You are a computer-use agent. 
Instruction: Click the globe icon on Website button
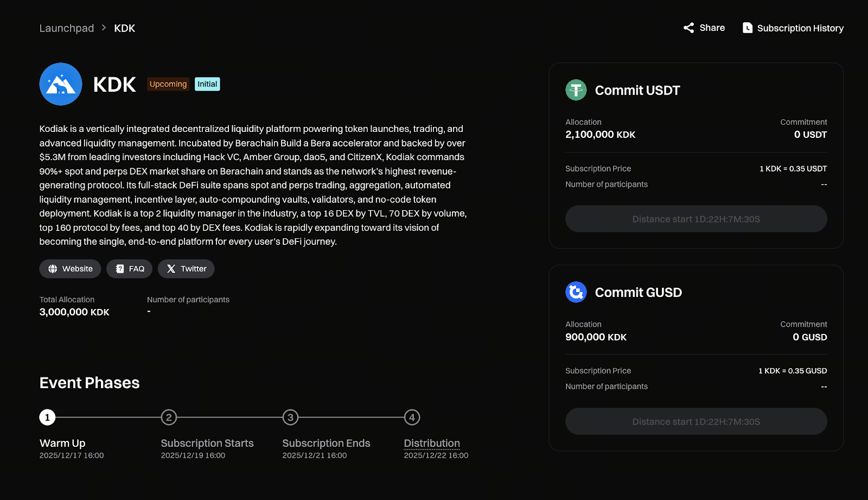click(53, 269)
